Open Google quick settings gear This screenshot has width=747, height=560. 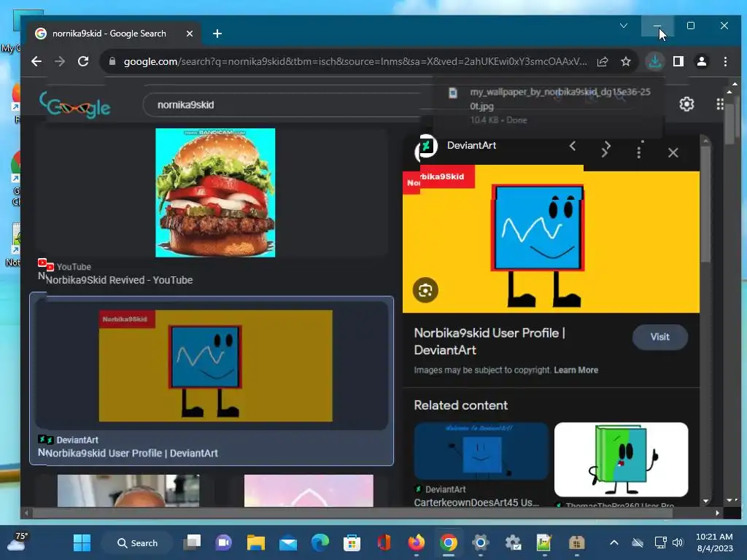(686, 104)
